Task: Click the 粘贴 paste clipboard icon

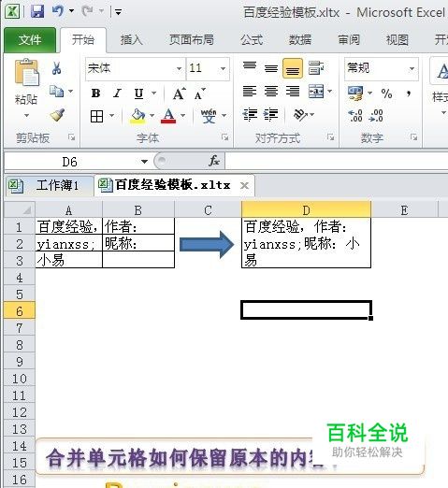Action: [27, 73]
